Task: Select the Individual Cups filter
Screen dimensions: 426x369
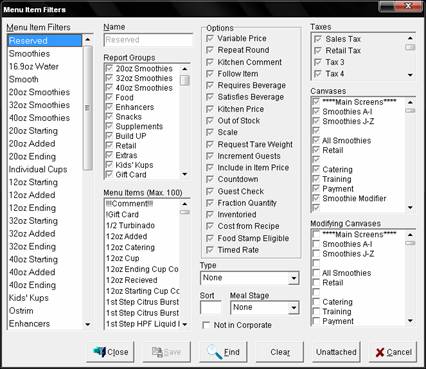Action: point(45,169)
